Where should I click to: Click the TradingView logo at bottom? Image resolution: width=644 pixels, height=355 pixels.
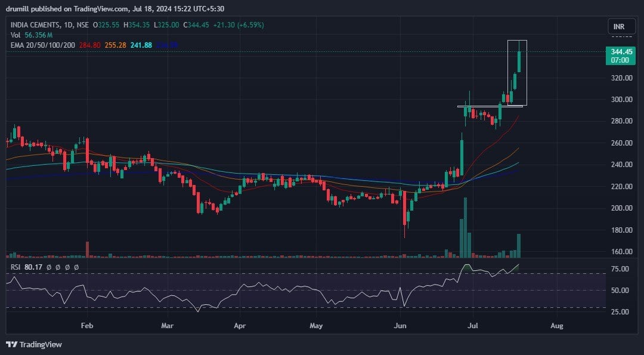[34, 344]
